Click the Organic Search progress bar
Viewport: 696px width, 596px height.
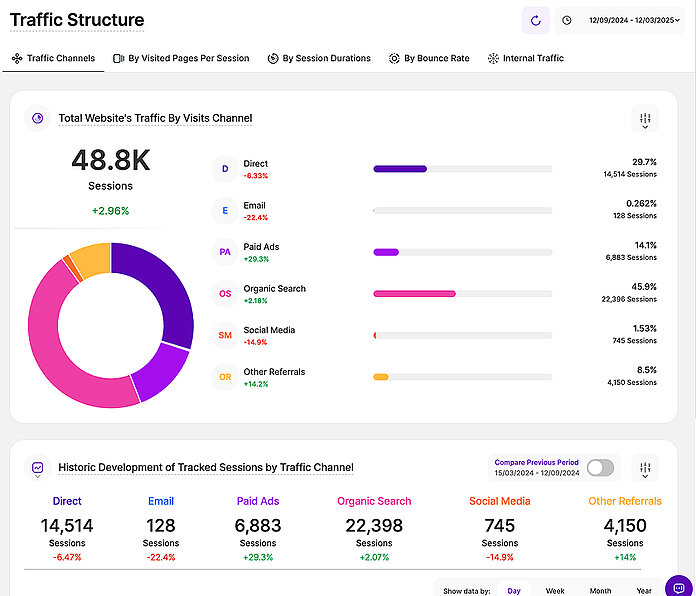coord(462,294)
